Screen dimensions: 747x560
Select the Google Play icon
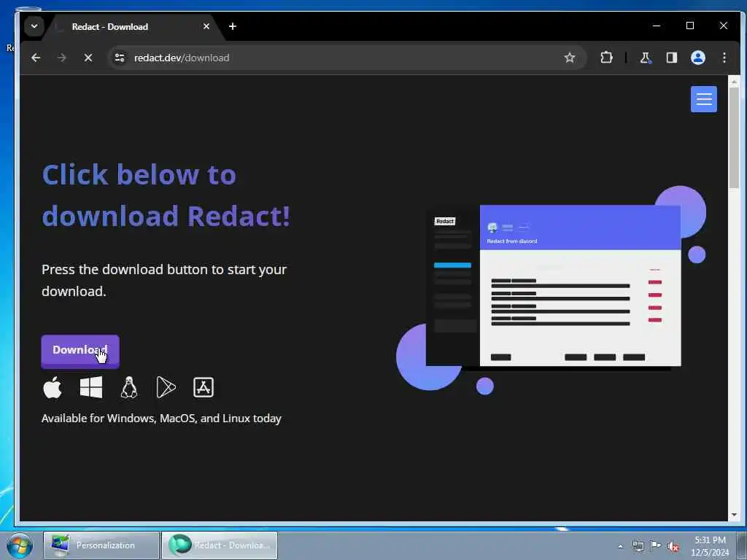(x=166, y=387)
